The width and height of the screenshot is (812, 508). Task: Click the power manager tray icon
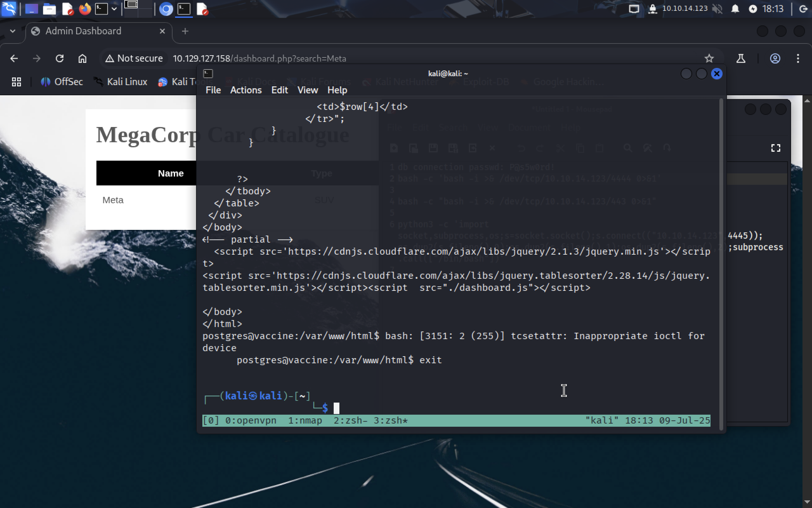[x=753, y=9]
